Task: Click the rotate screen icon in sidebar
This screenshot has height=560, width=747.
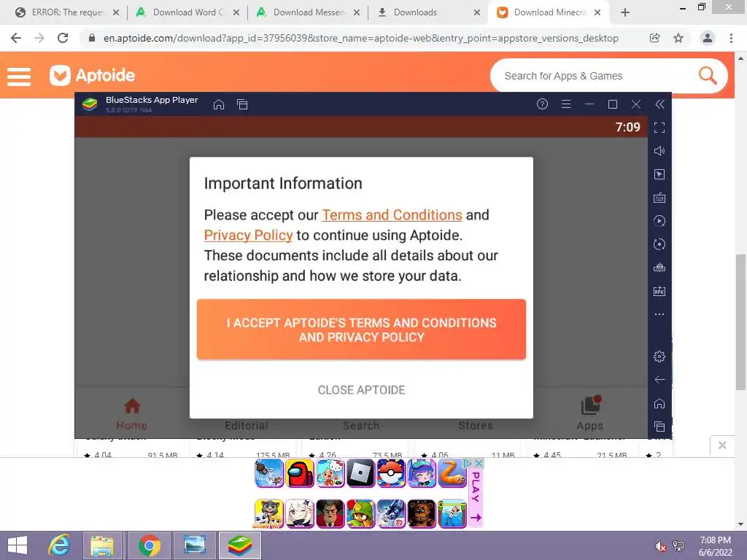Action: pos(659,244)
